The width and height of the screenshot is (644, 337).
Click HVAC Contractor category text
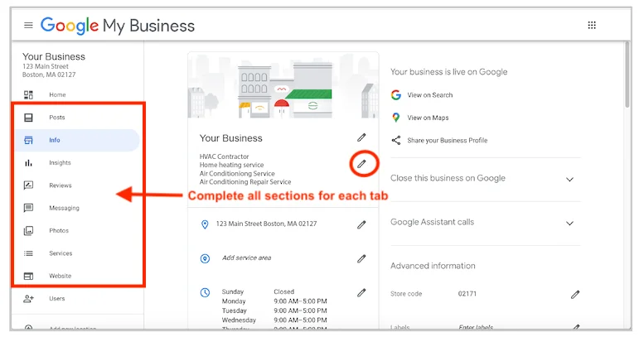click(225, 156)
